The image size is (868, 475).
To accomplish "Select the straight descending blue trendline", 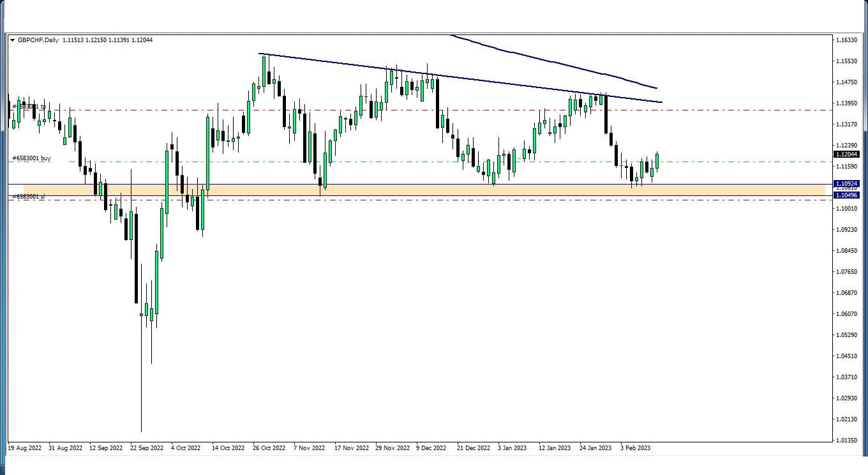I will point(460,78).
